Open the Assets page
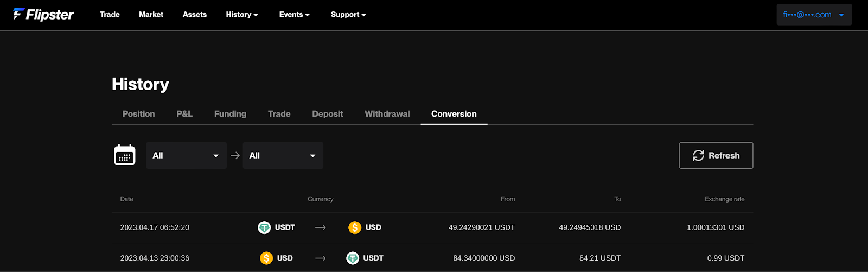 pyautogui.click(x=195, y=15)
